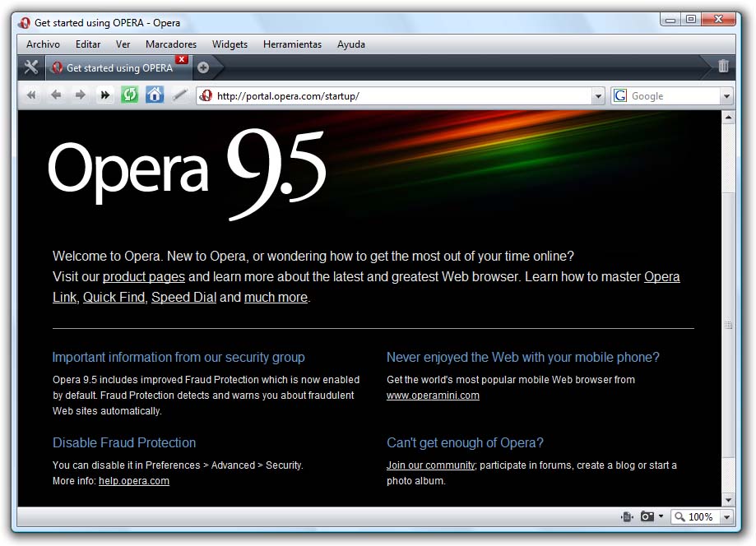This screenshot has height=546, width=756.
Task: Click into the Google search field
Action: point(674,96)
